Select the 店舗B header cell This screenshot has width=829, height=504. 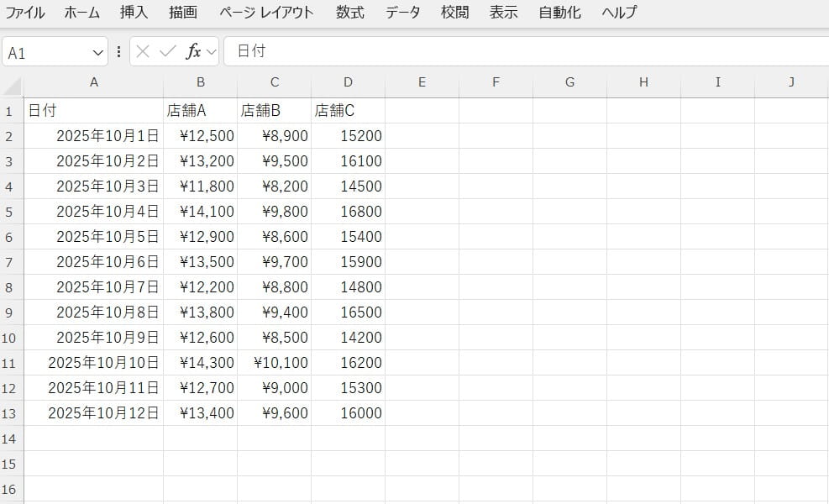[x=274, y=110]
